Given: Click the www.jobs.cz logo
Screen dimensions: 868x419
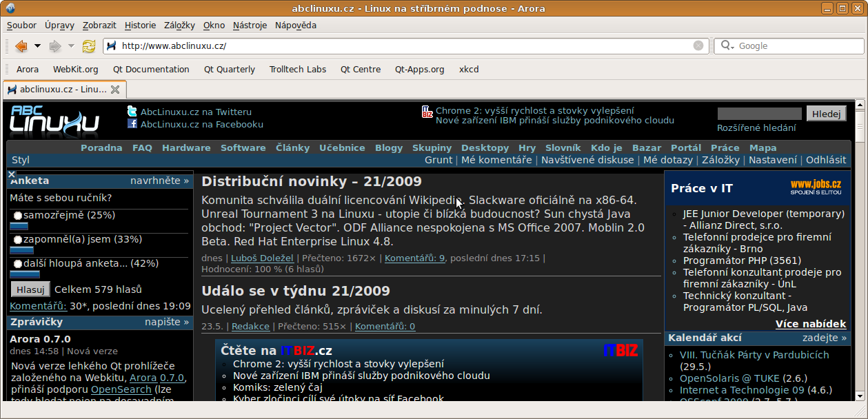Looking at the screenshot, I should (x=816, y=187).
